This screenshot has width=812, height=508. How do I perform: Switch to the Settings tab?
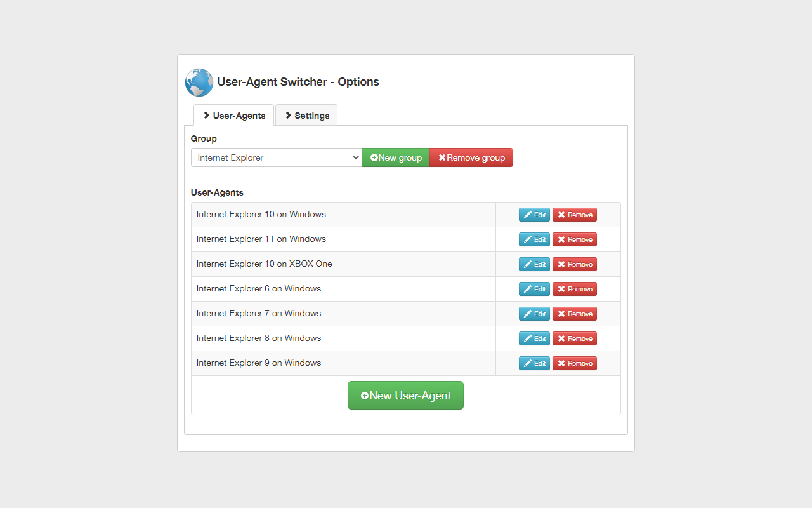click(306, 115)
